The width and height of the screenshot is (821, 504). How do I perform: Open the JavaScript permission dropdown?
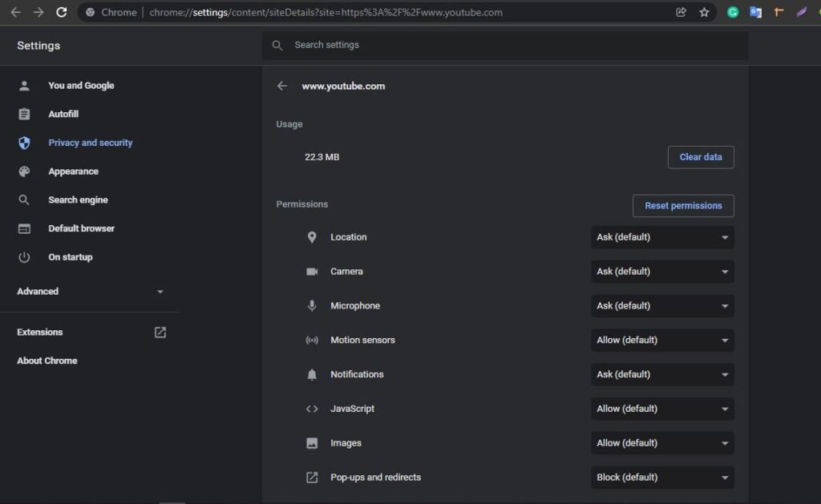tap(662, 409)
